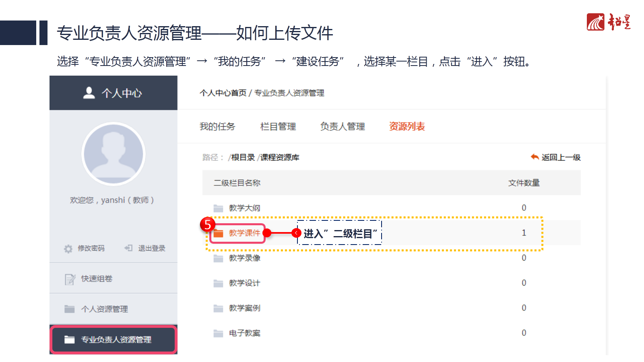Click 根目录 in the path
This screenshot has width=644, height=362.
tap(243, 157)
